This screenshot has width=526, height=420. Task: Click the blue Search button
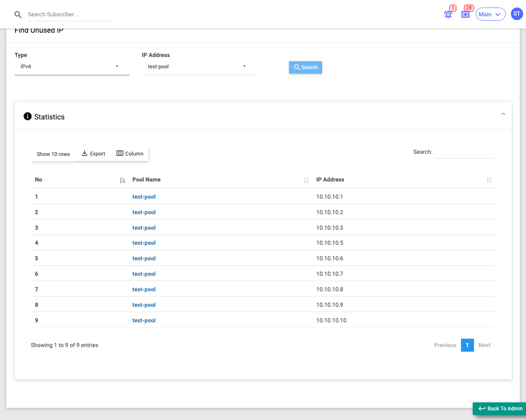305,67
